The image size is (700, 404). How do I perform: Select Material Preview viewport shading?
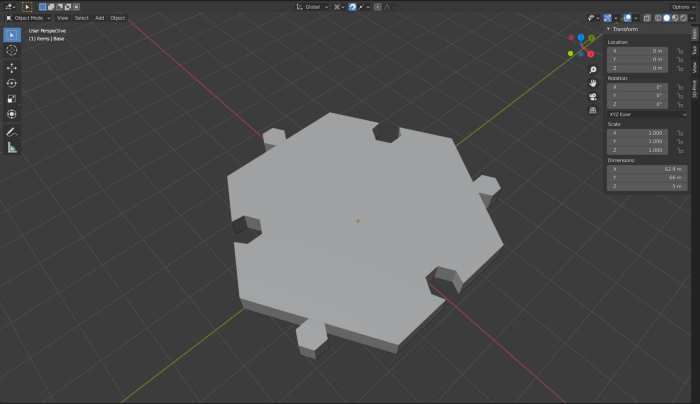[x=675, y=18]
